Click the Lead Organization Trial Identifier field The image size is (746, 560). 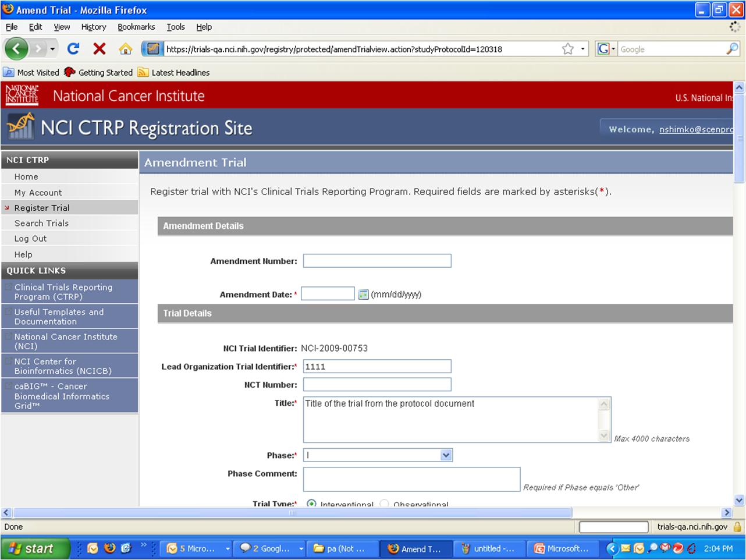click(x=377, y=366)
